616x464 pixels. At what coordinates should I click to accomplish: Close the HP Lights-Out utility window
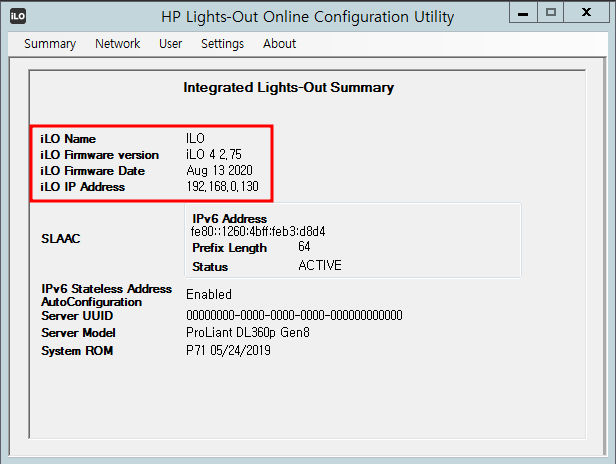coord(587,13)
